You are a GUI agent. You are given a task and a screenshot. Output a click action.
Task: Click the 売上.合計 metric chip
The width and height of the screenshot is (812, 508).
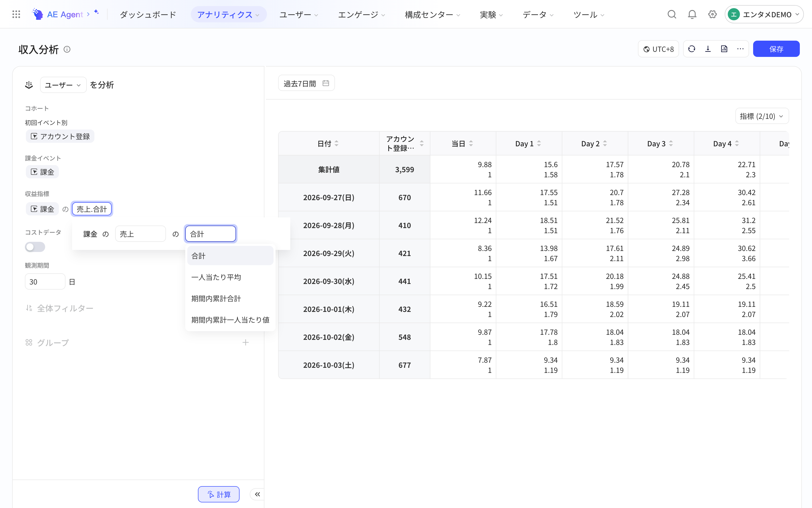pos(92,209)
